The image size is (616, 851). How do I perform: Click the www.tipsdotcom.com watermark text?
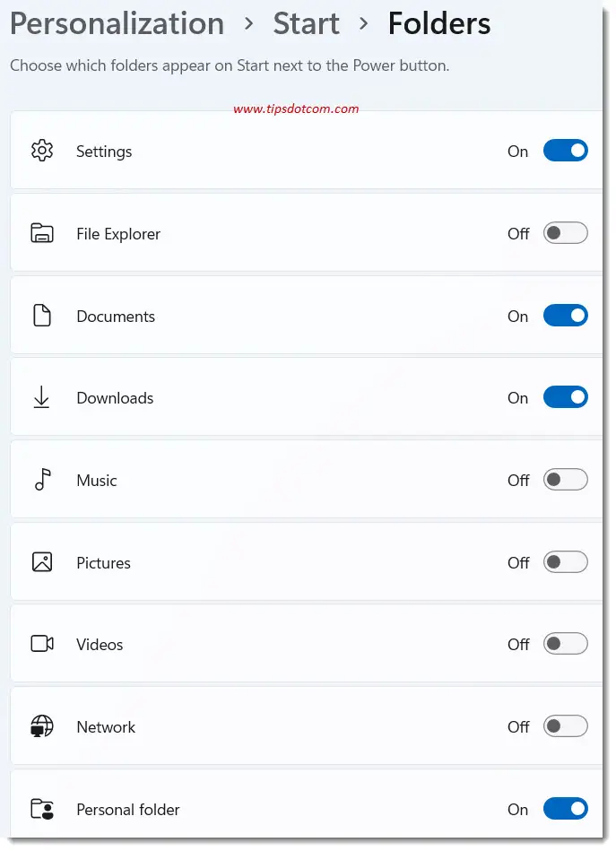(296, 109)
